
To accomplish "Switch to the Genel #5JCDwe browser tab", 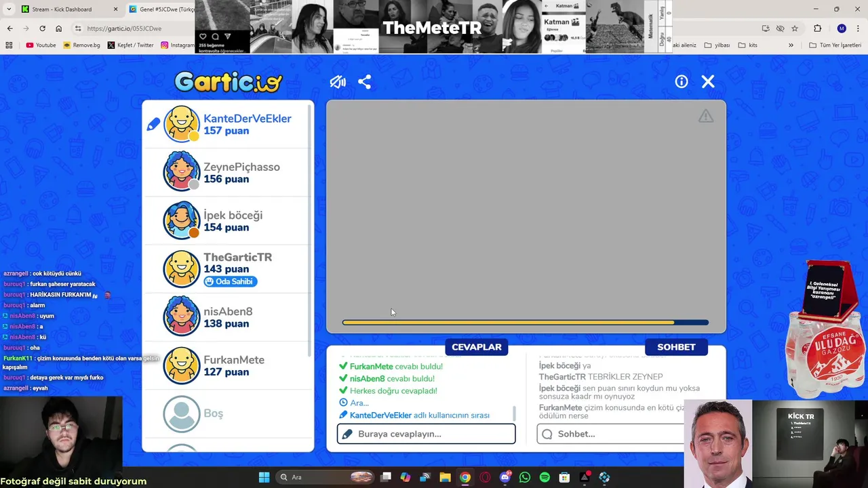I will tap(161, 9).
